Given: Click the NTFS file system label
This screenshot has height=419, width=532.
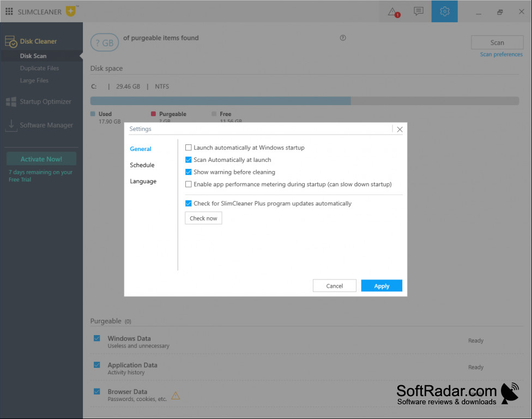Looking at the screenshot, I should 162,87.
